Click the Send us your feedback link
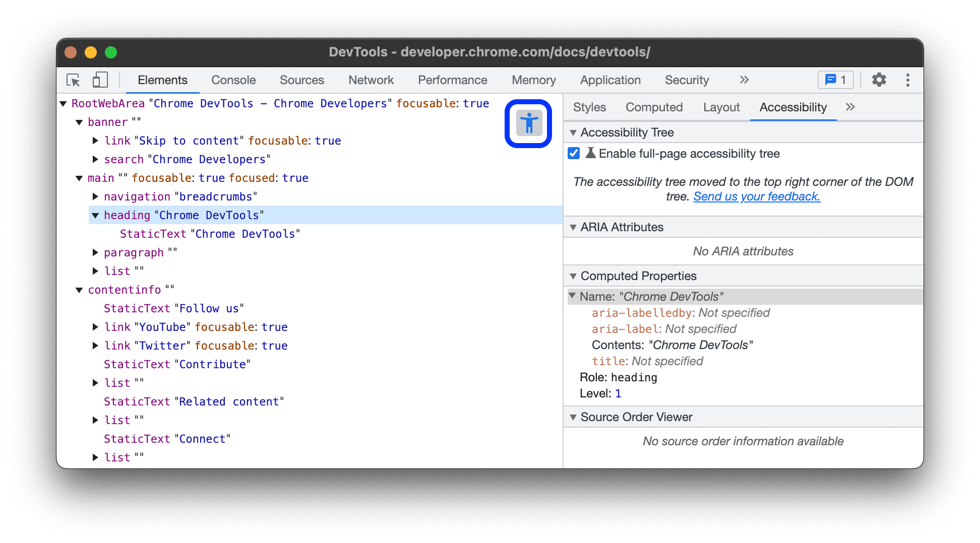This screenshot has width=980, height=543. coord(757,196)
